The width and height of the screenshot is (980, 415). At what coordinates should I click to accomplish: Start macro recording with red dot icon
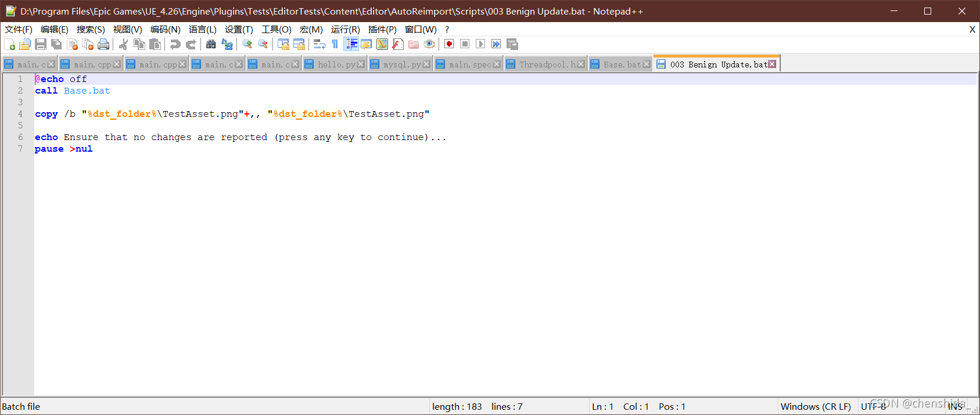pyautogui.click(x=449, y=44)
